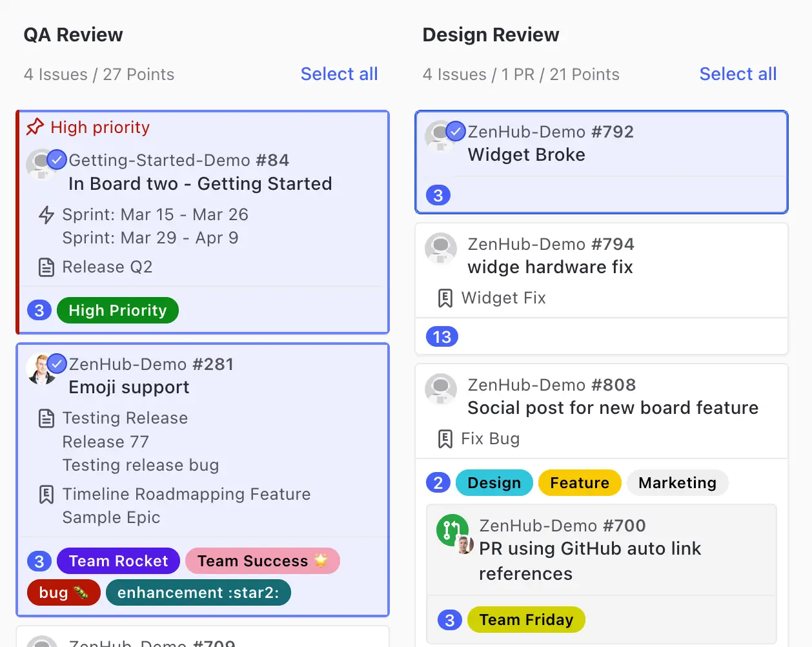Click the QA Review pipeline title
Image resolution: width=812 pixels, height=647 pixels.
[x=73, y=35]
